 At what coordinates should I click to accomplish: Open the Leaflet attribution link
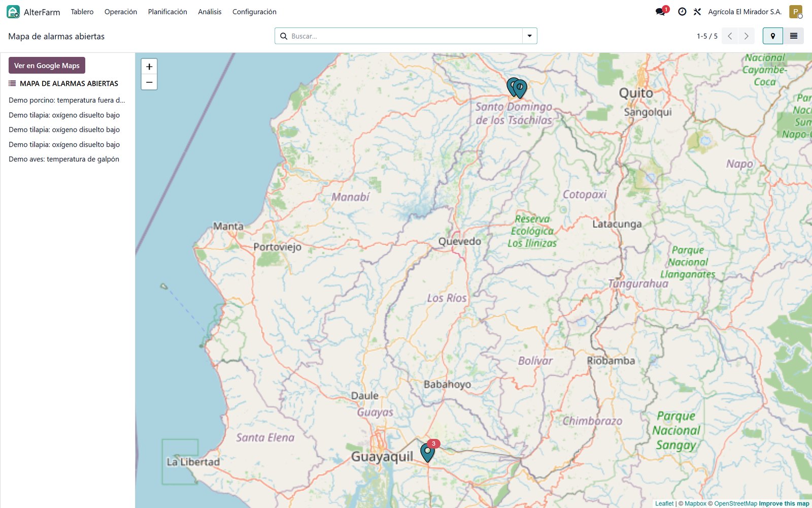tap(664, 503)
